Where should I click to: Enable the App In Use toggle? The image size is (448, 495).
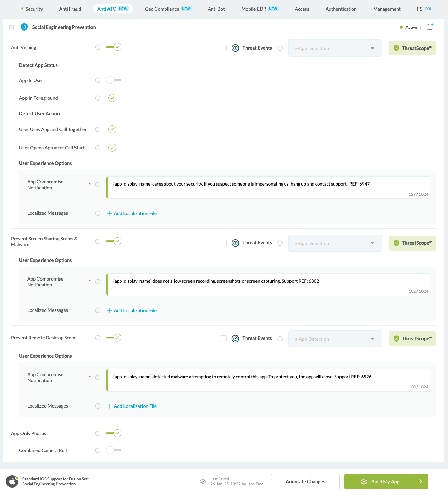pyautogui.click(x=114, y=80)
